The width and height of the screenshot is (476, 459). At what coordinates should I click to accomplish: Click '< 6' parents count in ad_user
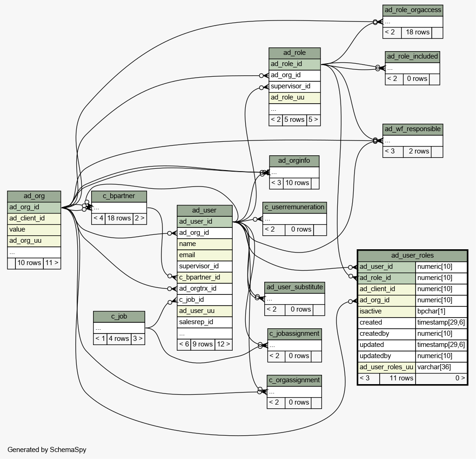pyautogui.click(x=184, y=344)
